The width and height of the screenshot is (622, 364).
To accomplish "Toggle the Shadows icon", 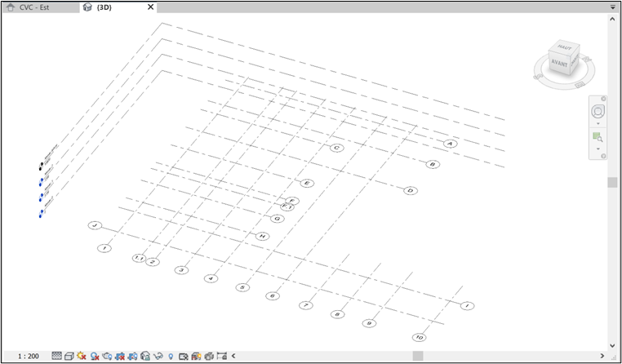I will coord(95,356).
